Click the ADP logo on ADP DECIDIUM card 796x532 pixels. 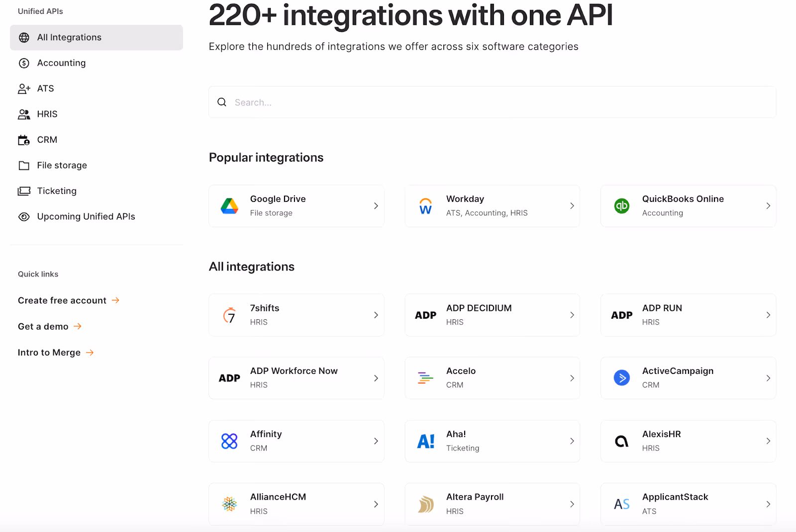425,315
